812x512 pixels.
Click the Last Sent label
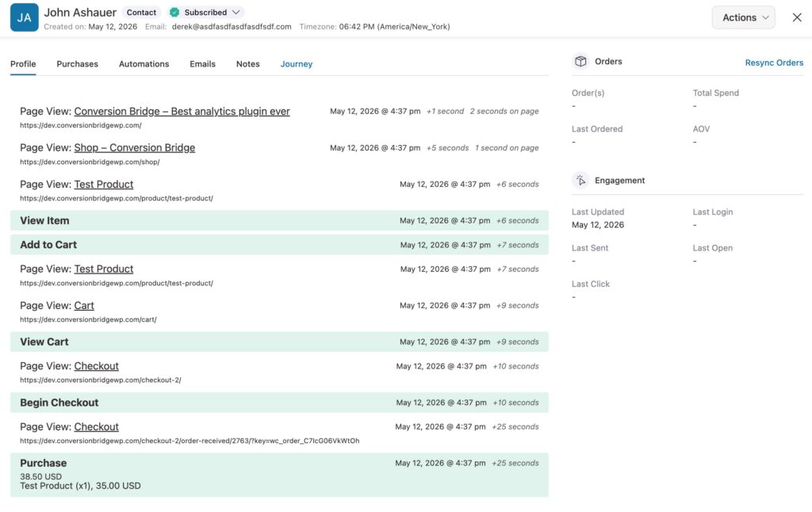click(x=590, y=248)
